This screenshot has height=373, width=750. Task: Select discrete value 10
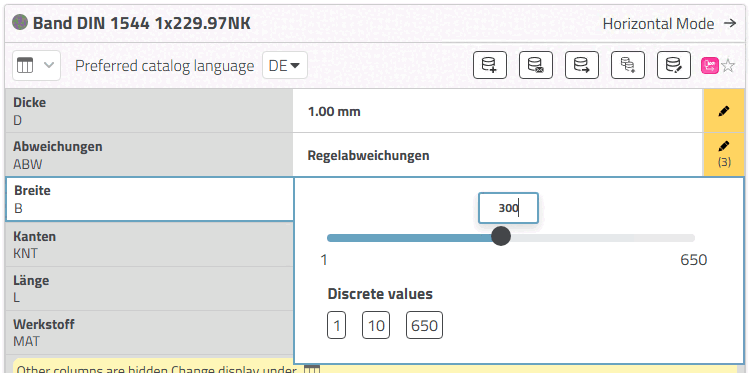click(x=376, y=326)
